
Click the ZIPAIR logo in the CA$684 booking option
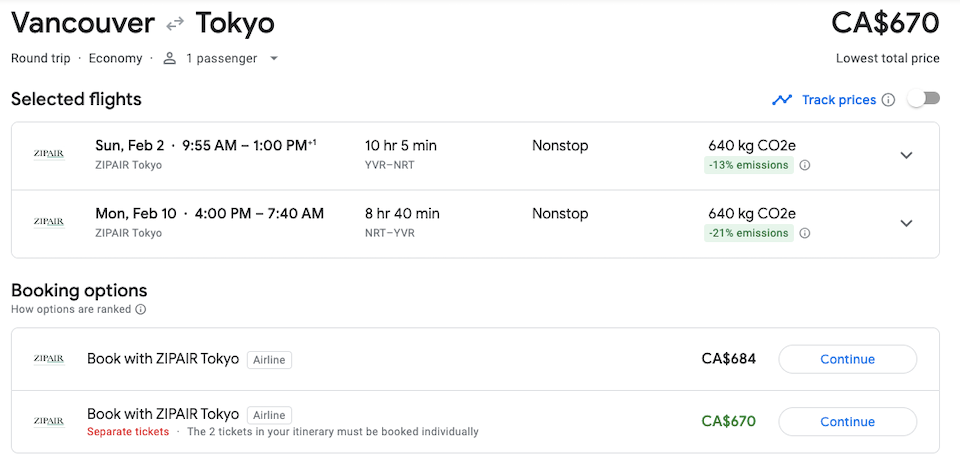pos(49,359)
